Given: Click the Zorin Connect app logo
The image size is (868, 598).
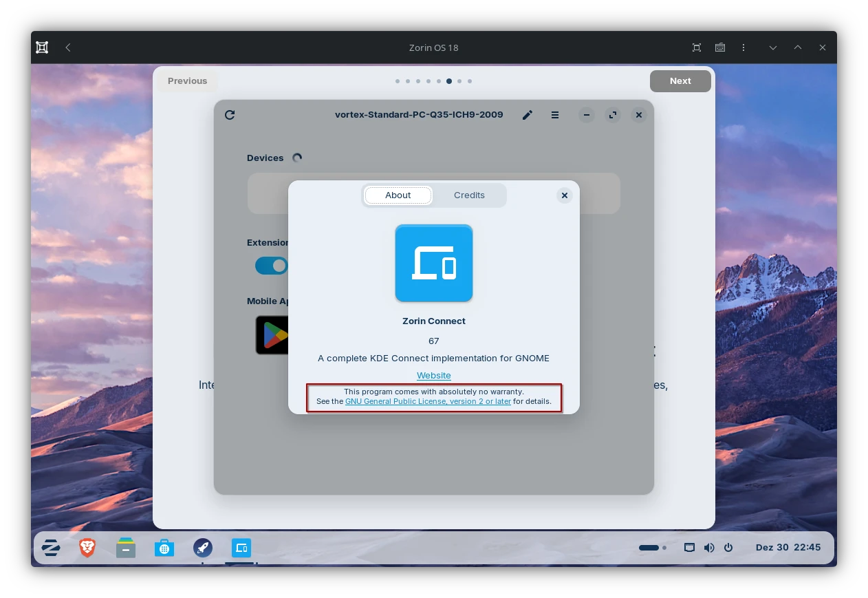Looking at the screenshot, I should pos(433,263).
